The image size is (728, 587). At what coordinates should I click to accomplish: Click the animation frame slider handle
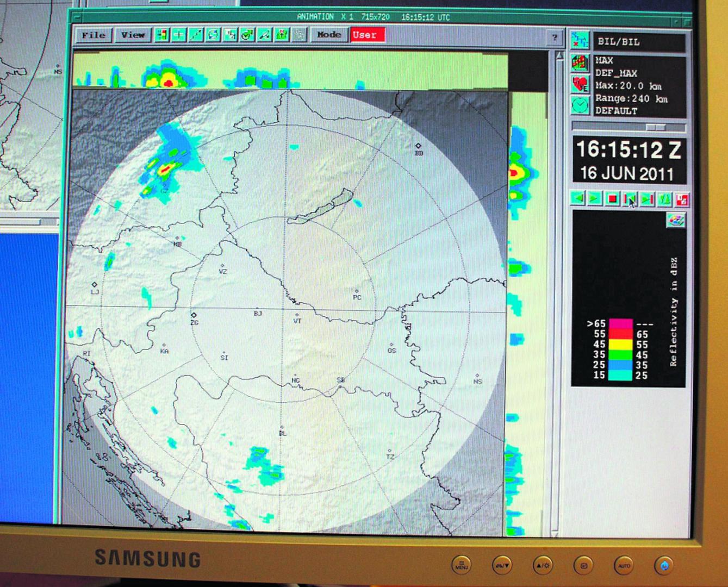655,127
